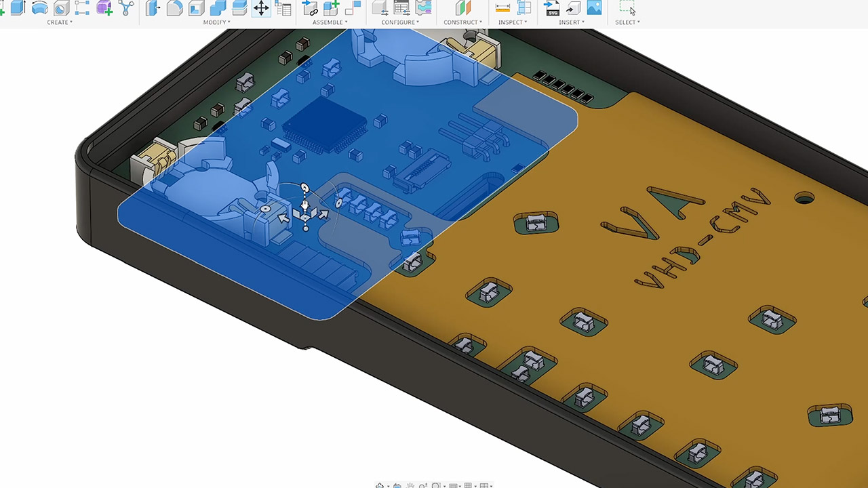Select the Joint tool
This screenshot has width=868, height=488.
(310, 8)
